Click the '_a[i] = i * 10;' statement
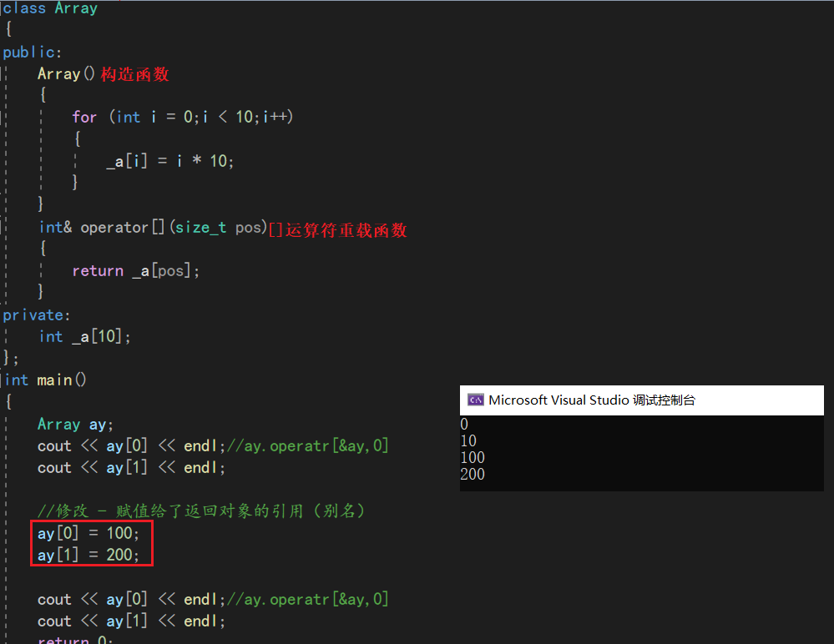This screenshot has height=644, width=834. [x=169, y=160]
